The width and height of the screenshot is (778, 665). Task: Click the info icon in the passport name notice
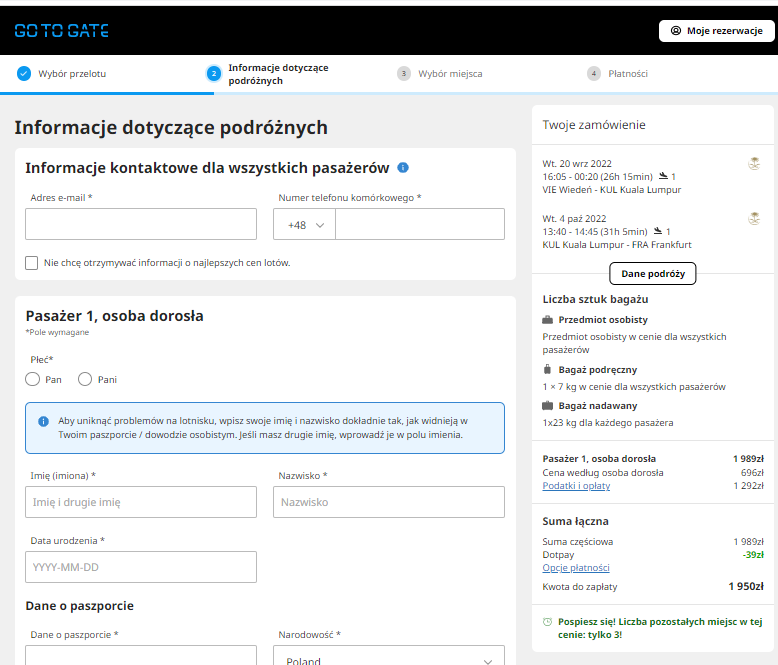pos(44,421)
